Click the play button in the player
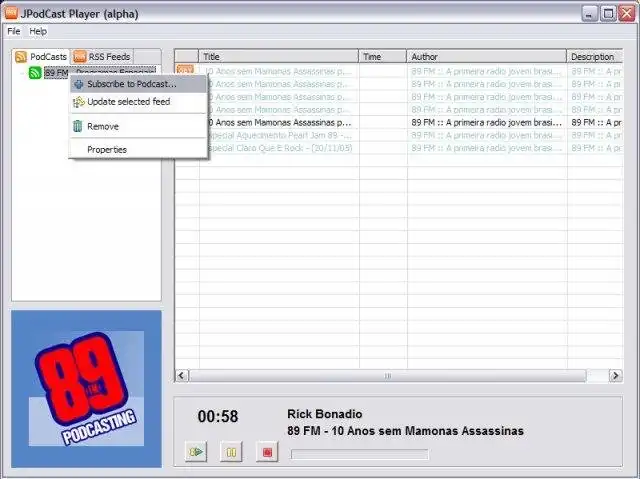Image resolution: width=640 pixels, height=479 pixels. coord(196,452)
